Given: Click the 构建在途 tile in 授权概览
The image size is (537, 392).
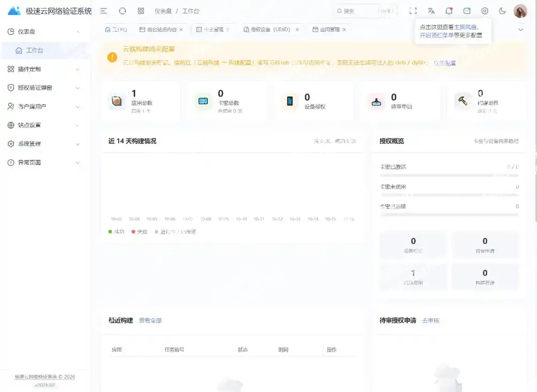Looking at the screenshot, I should [x=485, y=277].
